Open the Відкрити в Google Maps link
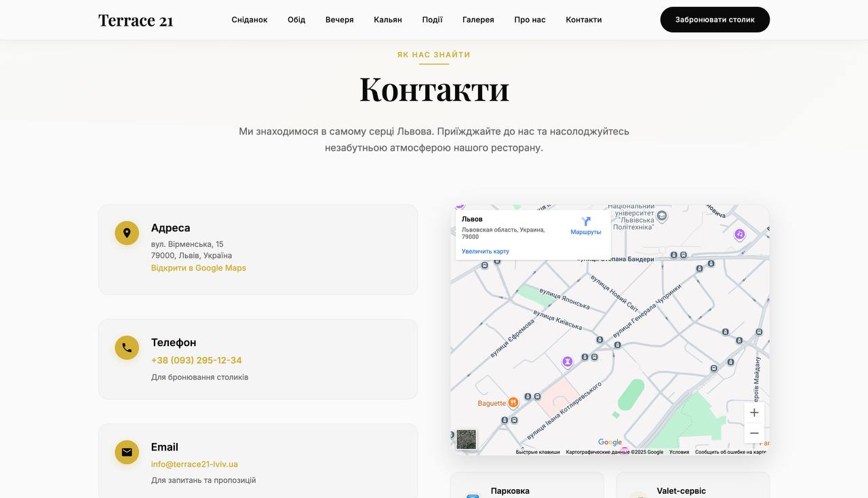868x498 pixels. point(199,268)
